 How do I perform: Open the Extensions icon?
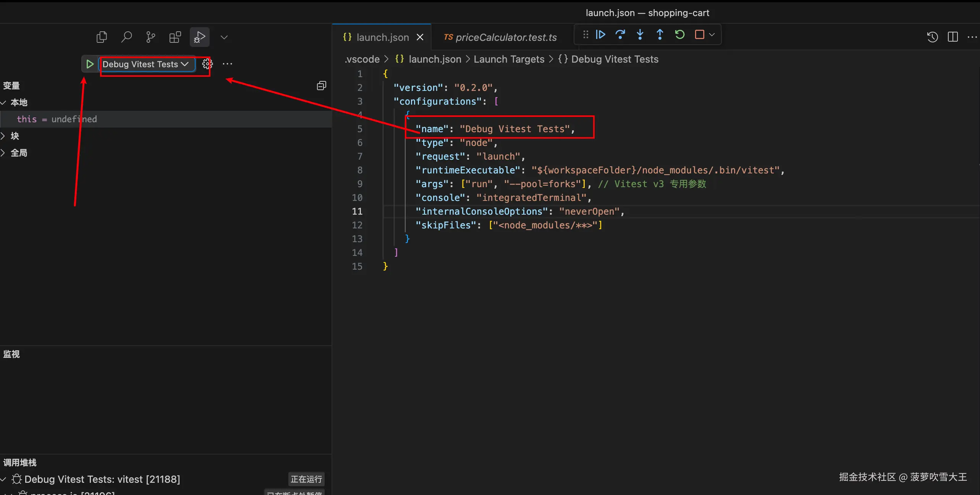pyautogui.click(x=175, y=37)
